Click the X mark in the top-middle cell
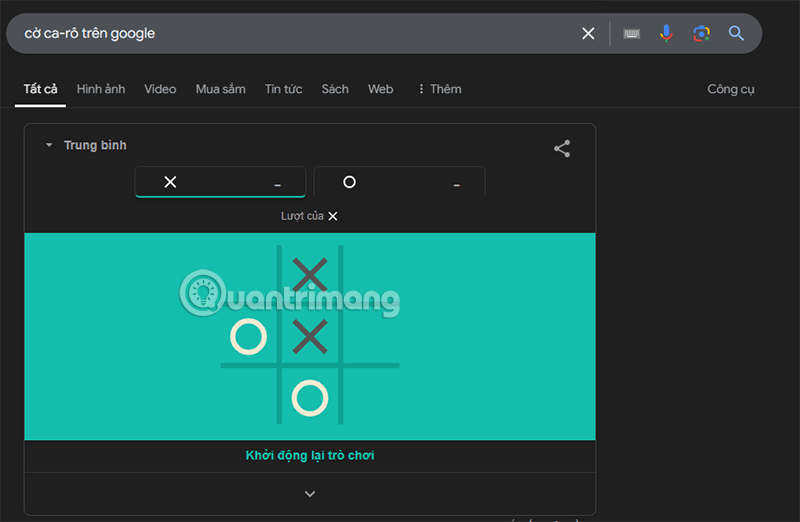This screenshot has width=800, height=522. click(x=310, y=275)
